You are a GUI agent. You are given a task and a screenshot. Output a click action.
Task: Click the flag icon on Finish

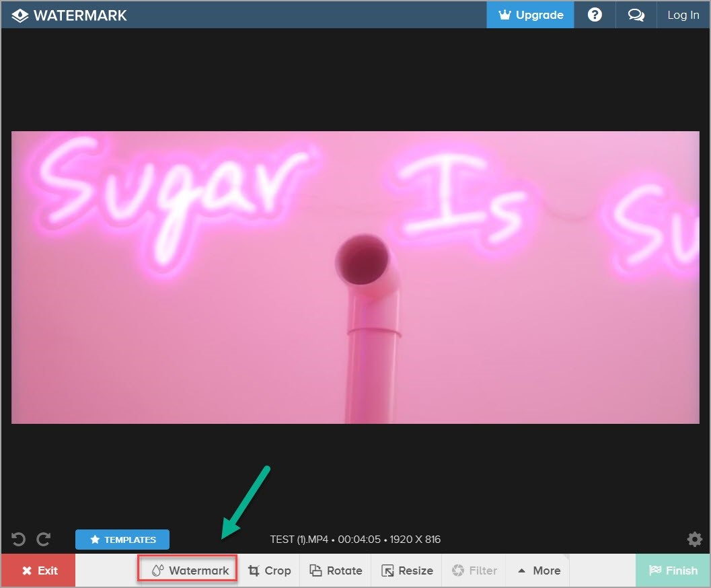click(x=654, y=570)
